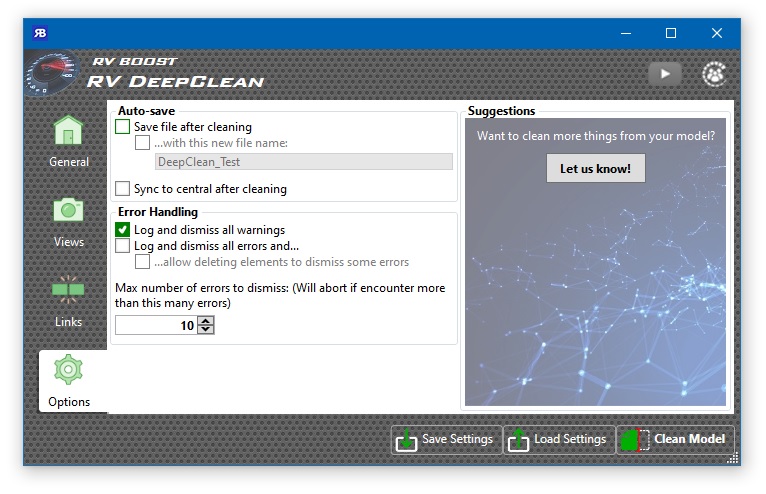The height and width of the screenshot is (494, 766).
Task: Close the RV DeepClean window
Action: [717, 33]
